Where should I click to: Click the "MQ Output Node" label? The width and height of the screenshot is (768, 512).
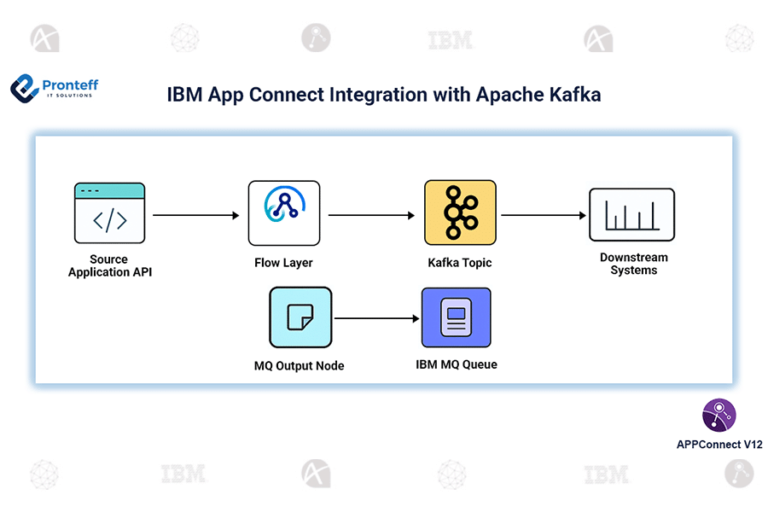(299, 366)
